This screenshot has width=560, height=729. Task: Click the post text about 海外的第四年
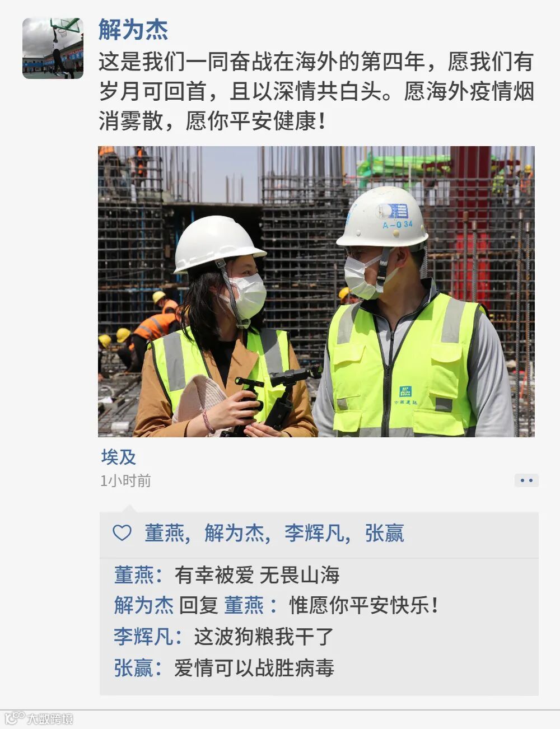pyautogui.click(x=316, y=91)
